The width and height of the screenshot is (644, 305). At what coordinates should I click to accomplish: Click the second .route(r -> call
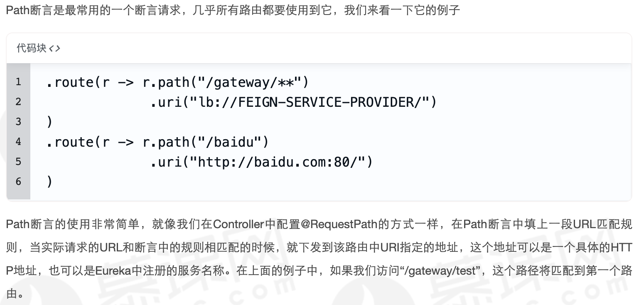tap(90, 142)
